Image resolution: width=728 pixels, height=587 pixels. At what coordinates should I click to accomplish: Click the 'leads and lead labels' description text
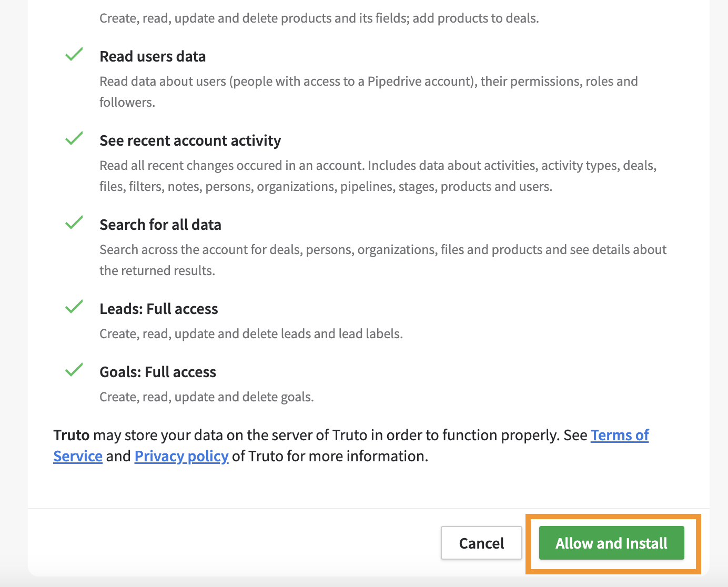[251, 333]
